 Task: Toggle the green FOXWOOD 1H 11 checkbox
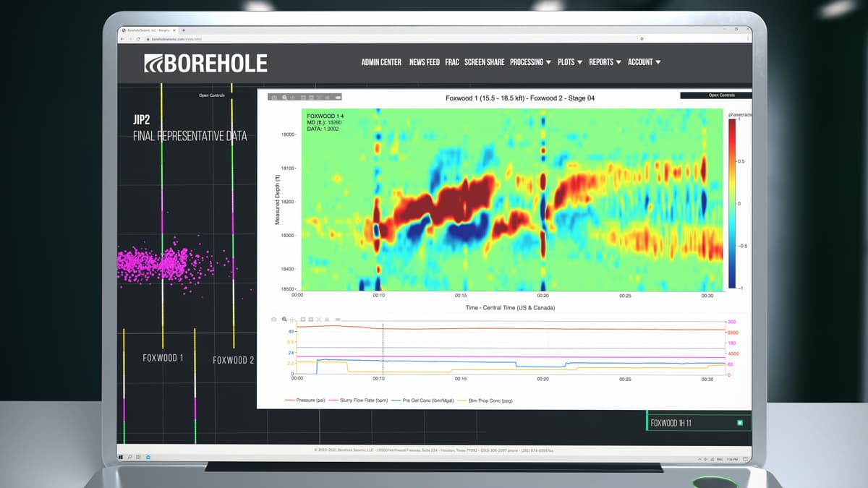[739, 423]
